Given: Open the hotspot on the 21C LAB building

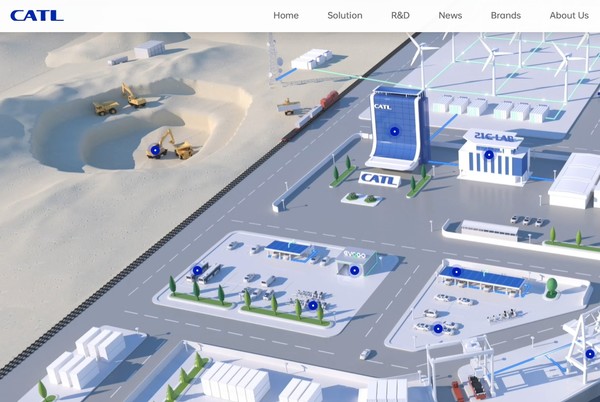Looking at the screenshot, I should click(489, 154).
